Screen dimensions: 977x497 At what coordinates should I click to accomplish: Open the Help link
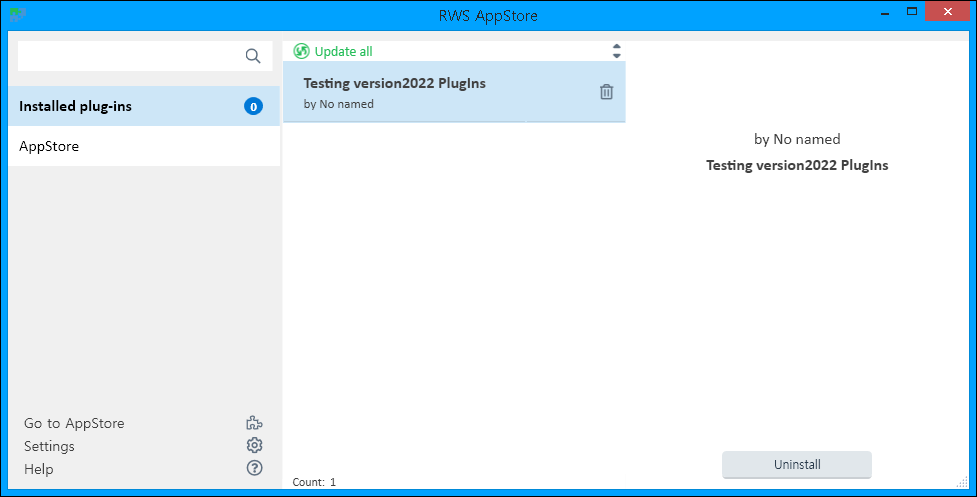click(x=39, y=469)
